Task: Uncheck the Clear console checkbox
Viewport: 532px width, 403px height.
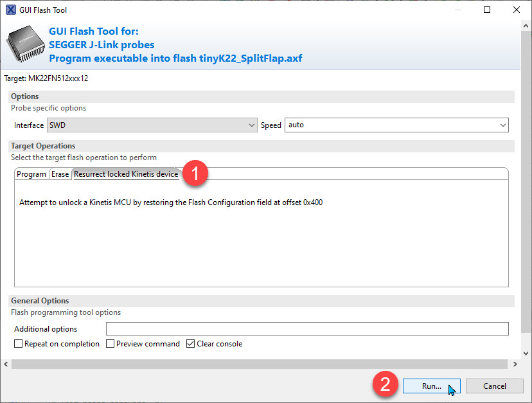Action: coord(191,344)
